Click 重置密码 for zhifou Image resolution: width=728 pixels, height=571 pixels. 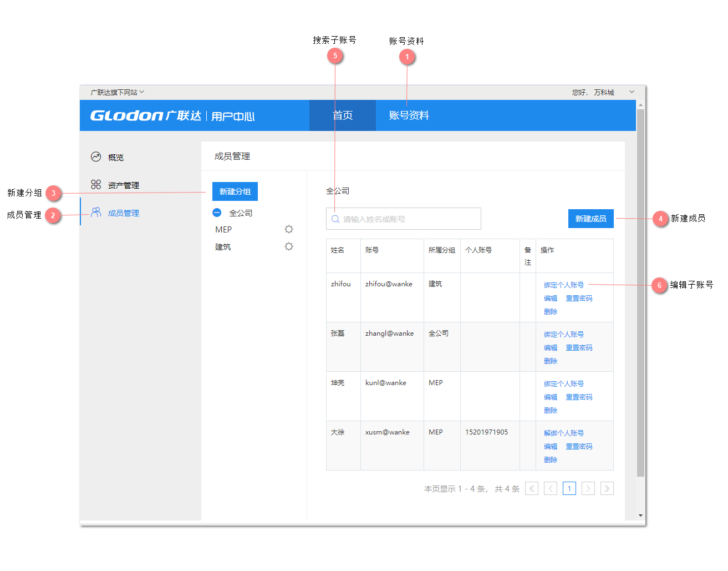click(579, 298)
